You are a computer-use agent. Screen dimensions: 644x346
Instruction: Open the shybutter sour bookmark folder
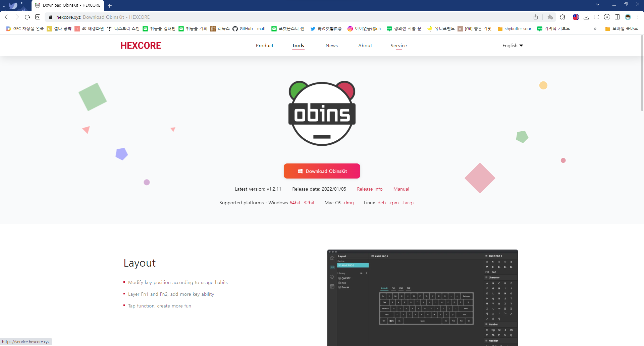tap(516, 29)
